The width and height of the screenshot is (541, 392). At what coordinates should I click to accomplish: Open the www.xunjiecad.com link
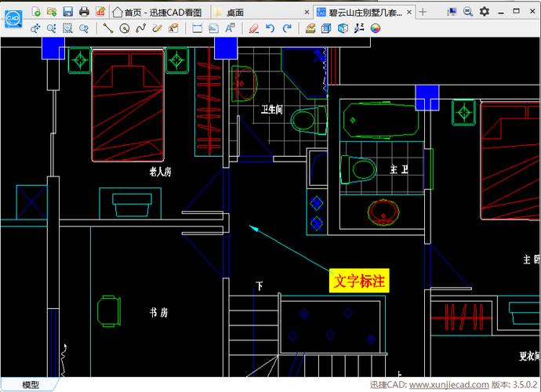click(x=448, y=386)
